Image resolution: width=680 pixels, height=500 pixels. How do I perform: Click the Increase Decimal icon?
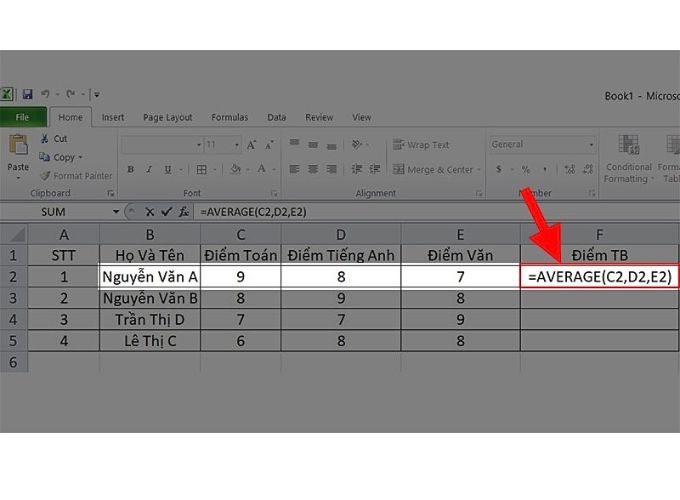point(570,170)
